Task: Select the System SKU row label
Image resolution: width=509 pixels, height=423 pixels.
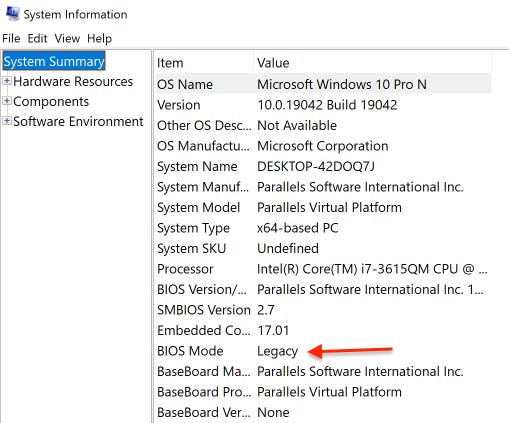Action: click(192, 249)
